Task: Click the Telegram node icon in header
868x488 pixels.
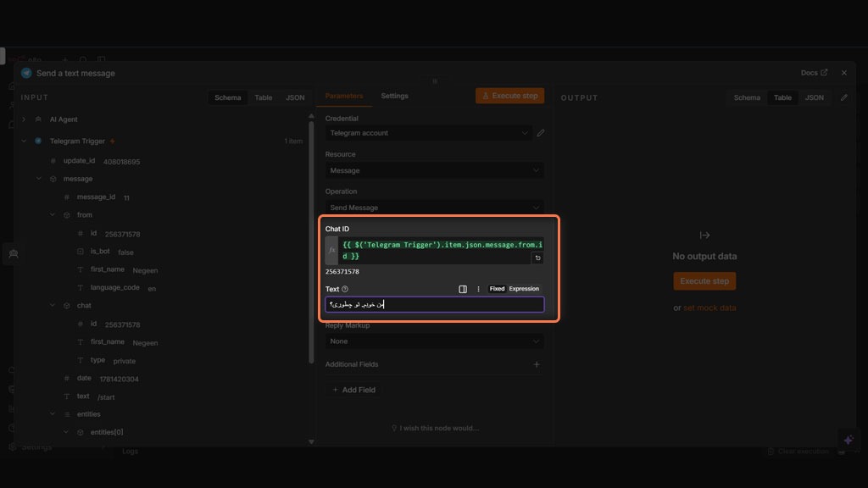Action: 26,73
